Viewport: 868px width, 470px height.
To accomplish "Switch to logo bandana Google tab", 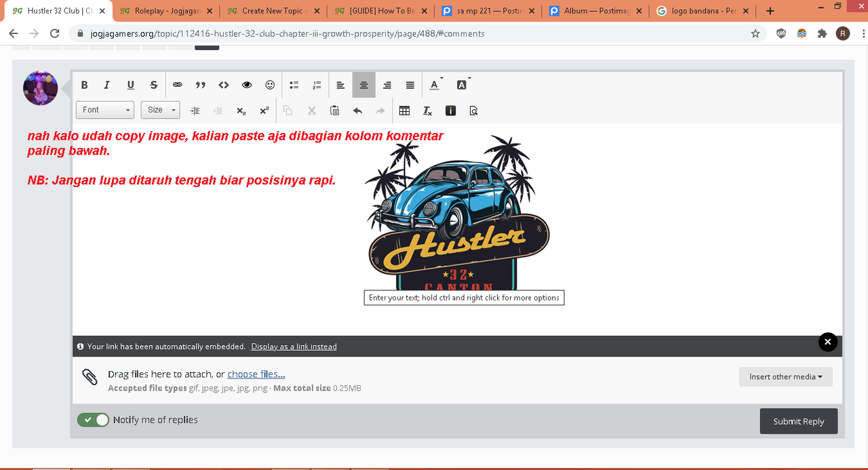I will point(703,11).
